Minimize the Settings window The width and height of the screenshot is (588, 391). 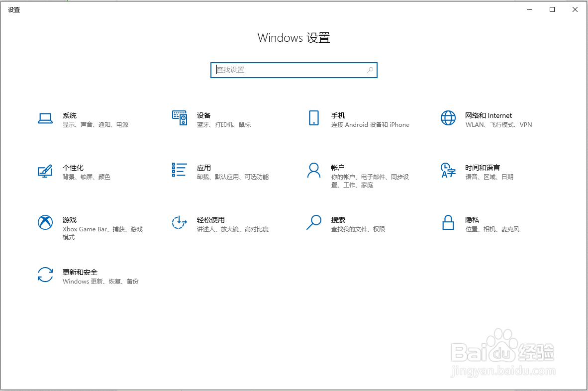[x=529, y=9]
